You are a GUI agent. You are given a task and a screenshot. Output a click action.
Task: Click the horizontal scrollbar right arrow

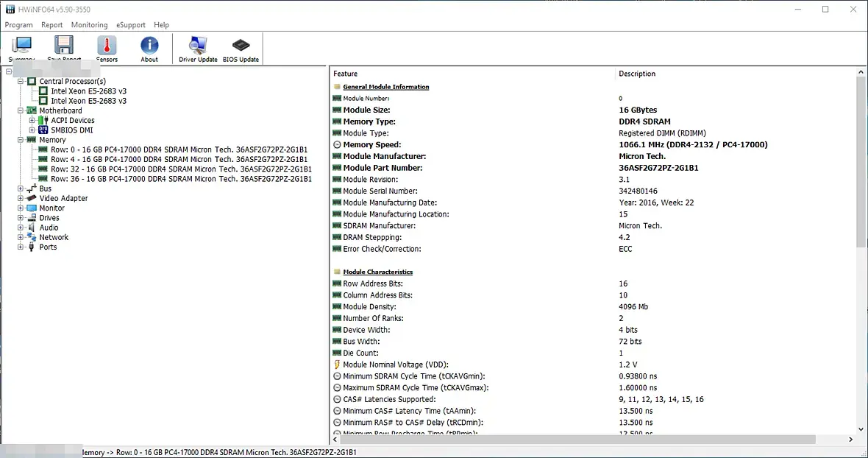[x=851, y=439]
